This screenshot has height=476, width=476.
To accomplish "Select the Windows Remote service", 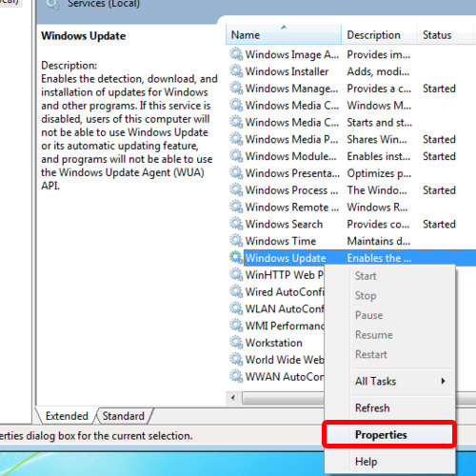I will (x=292, y=207).
